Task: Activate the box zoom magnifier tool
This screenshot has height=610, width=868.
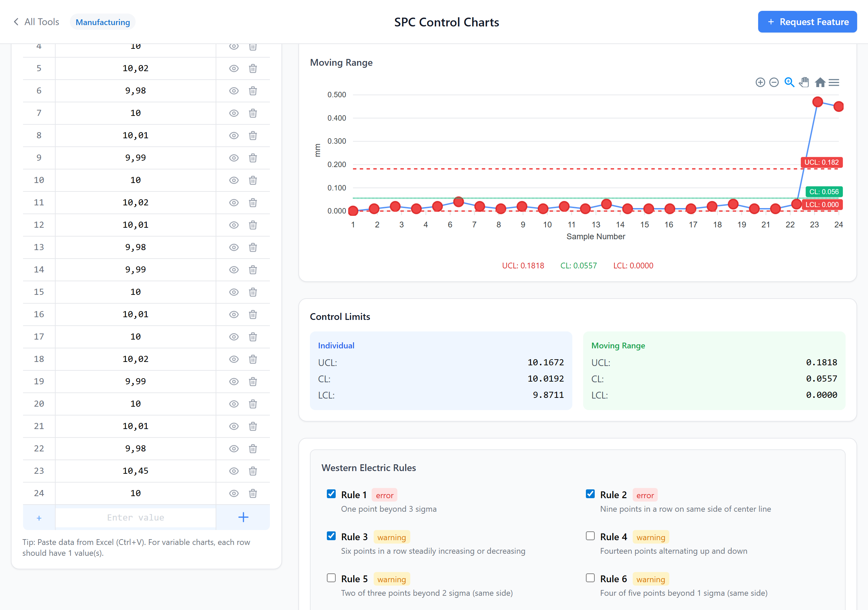Action: point(789,82)
